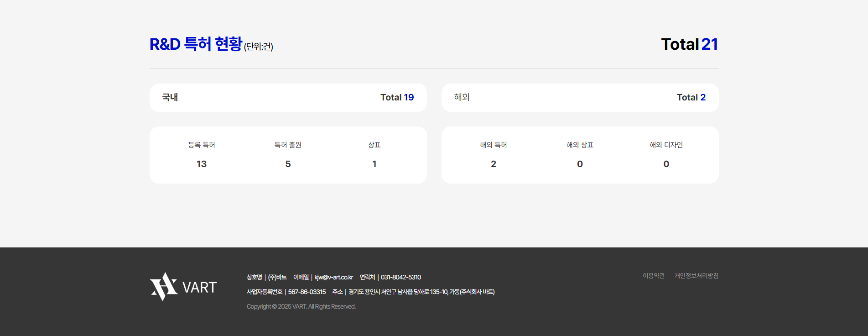Click the VART star logo icon in footer
868x336 pixels.
click(164, 287)
